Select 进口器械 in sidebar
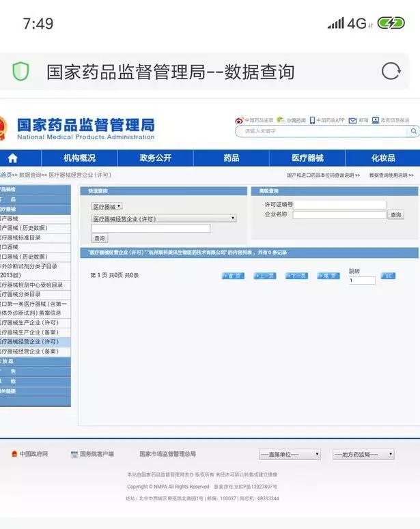The image size is (420, 529). click(x=36, y=247)
